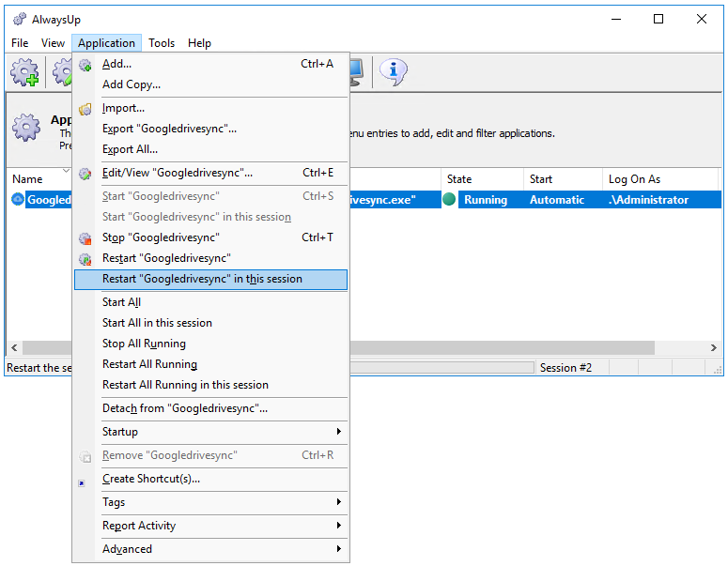Expand the Advanced submenu
This screenshot has width=728, height=566.
pyautogui.click(x=210, y=549)
